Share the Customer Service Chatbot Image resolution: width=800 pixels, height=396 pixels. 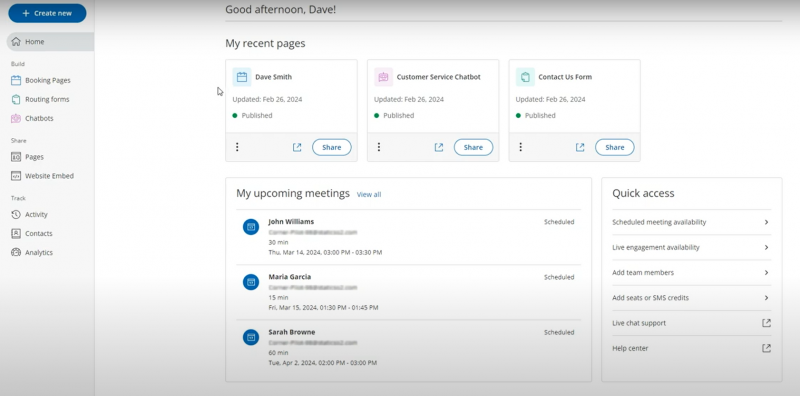[x=473, y=147]
